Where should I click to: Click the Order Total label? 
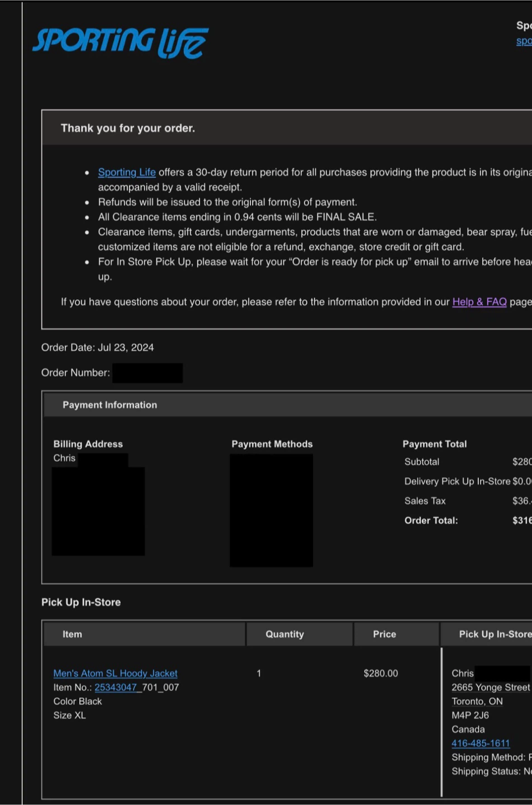pos(431,520)
